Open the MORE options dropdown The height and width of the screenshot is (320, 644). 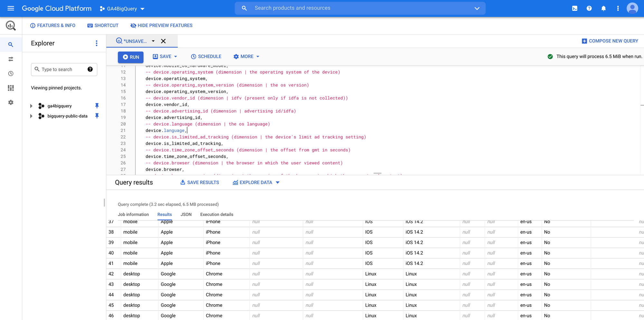246,56
